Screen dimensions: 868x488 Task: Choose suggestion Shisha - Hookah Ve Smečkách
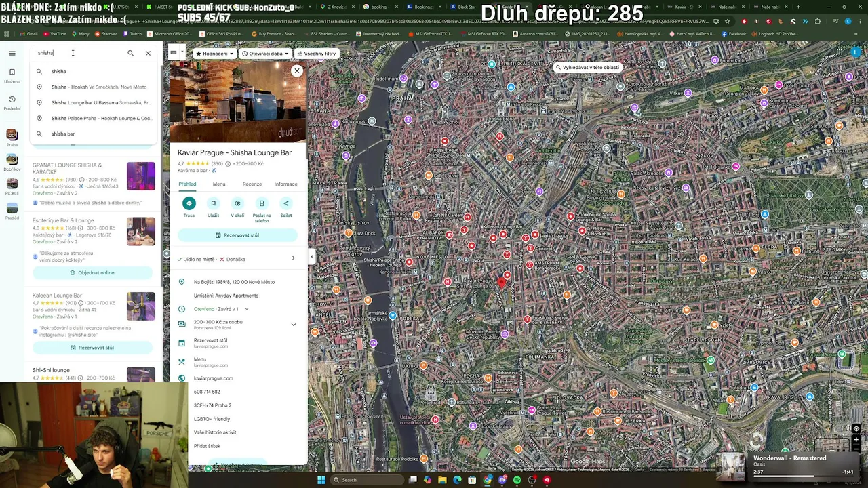[94, 87]
